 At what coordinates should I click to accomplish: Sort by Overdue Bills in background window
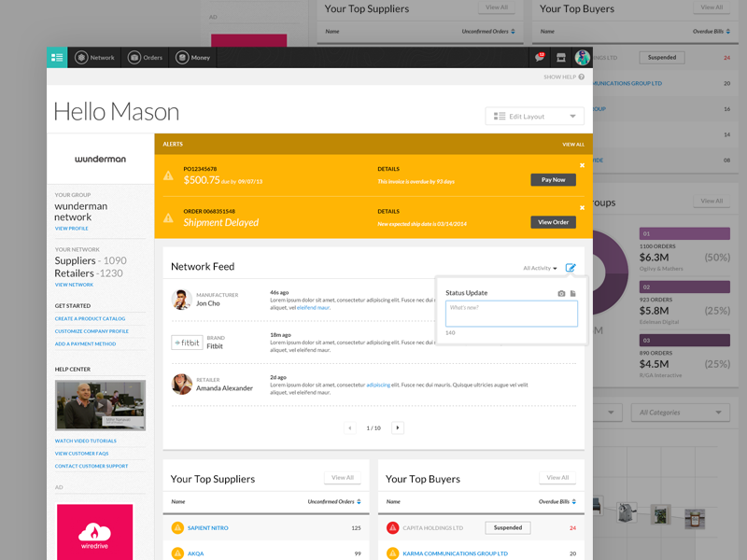pyautogui.click(x=712, y=32)
